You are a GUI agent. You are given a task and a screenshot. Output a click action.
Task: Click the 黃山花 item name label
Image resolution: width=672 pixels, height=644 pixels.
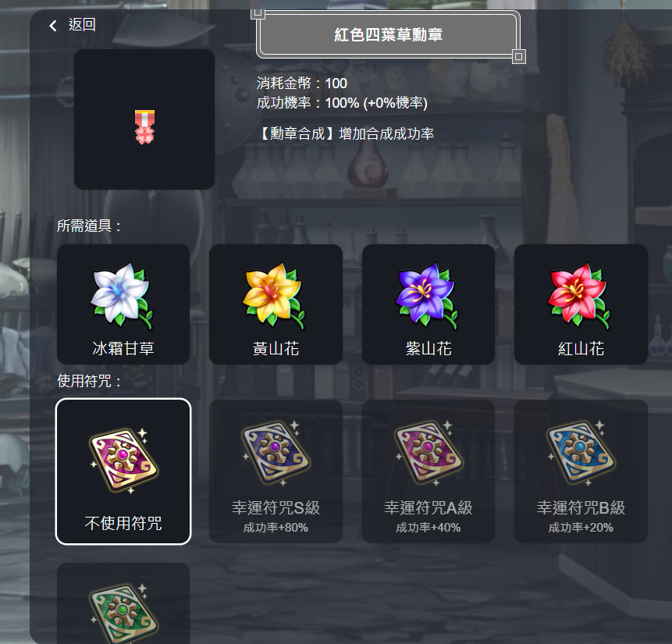pos(276,348)
